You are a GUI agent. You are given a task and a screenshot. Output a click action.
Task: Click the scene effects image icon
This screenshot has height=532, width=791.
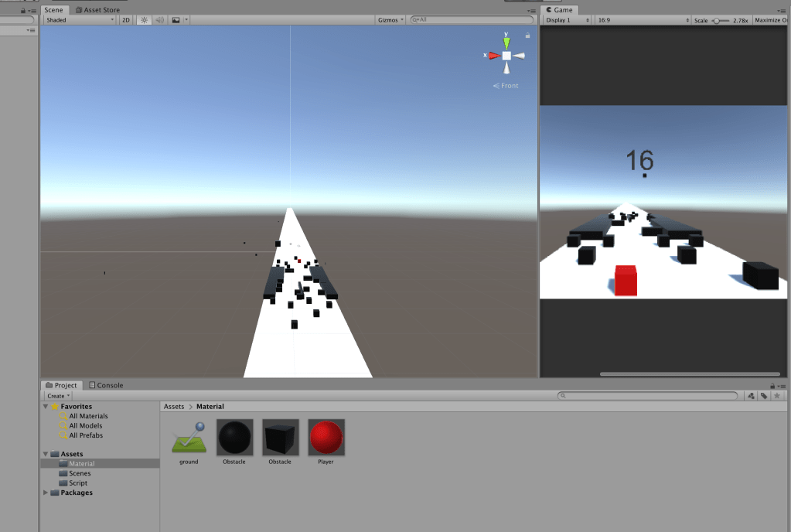coord(176,20)
